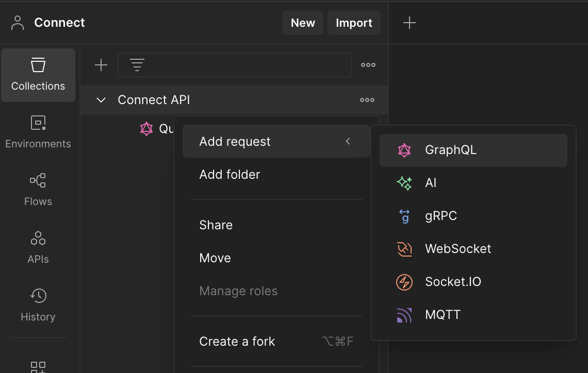Viewport: 588px width, 373px height.
Task: Click the Add request submenu arrow
Action: (348, 141)
